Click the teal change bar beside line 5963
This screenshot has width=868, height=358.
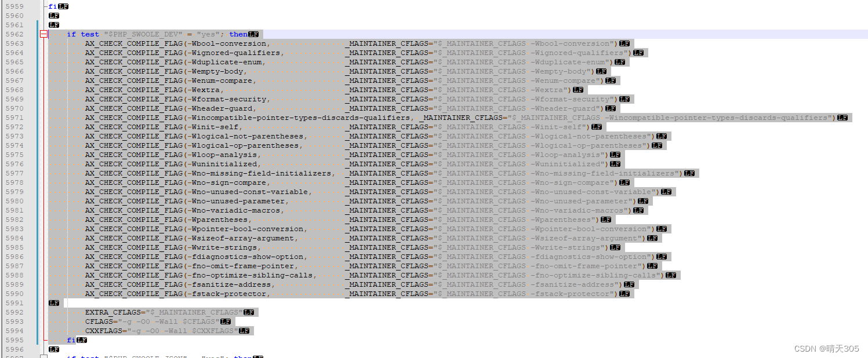tap(37, 43)
